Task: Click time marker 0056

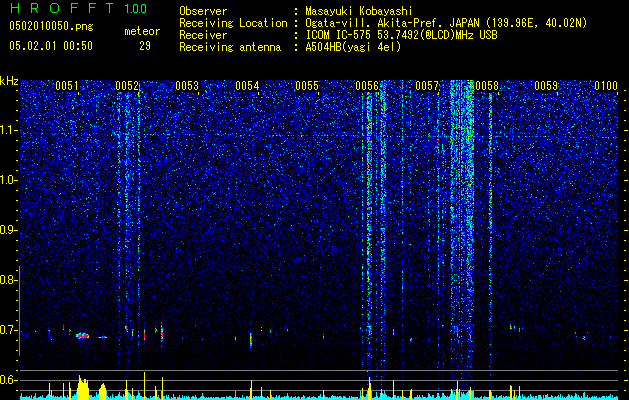Action: point(367,86)
